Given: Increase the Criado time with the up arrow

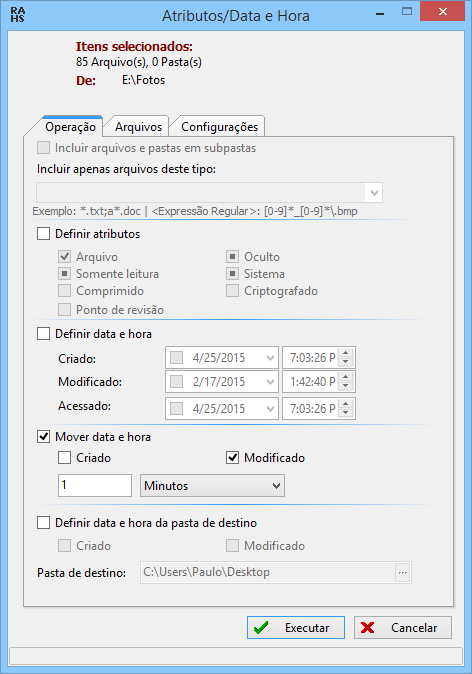Looking at the screenshot, I should 346,353.
